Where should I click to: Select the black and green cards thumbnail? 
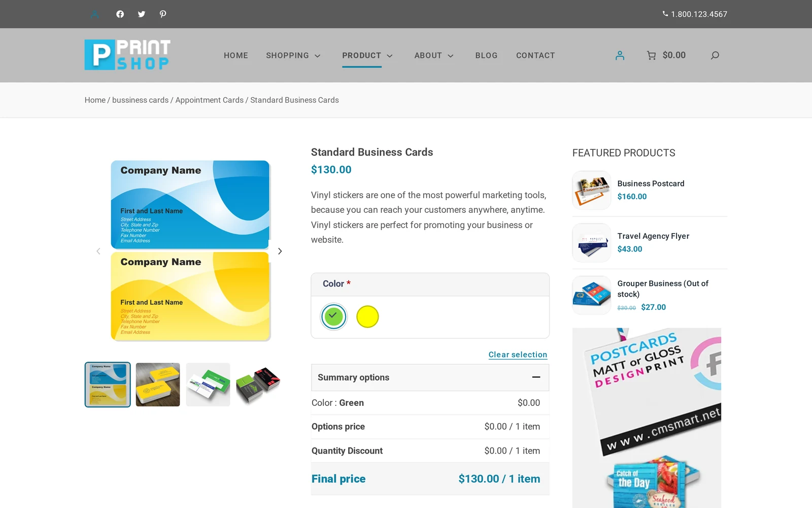pos(258,385)
